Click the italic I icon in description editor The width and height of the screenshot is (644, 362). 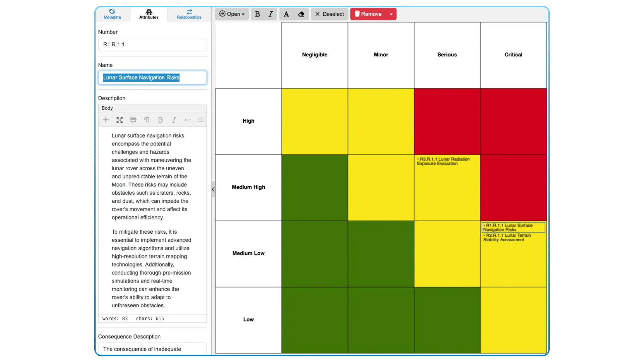(174, 120)
